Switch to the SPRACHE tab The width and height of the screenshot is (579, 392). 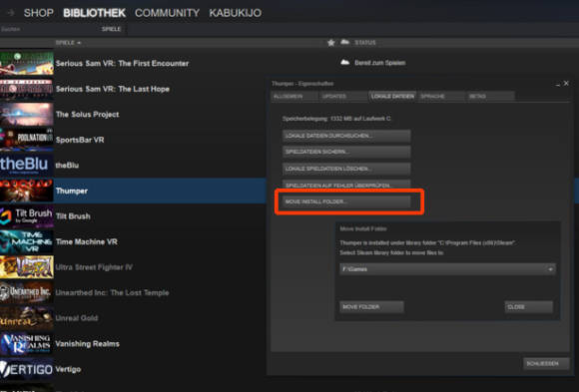pyautogui.click(x=441, y=97)
